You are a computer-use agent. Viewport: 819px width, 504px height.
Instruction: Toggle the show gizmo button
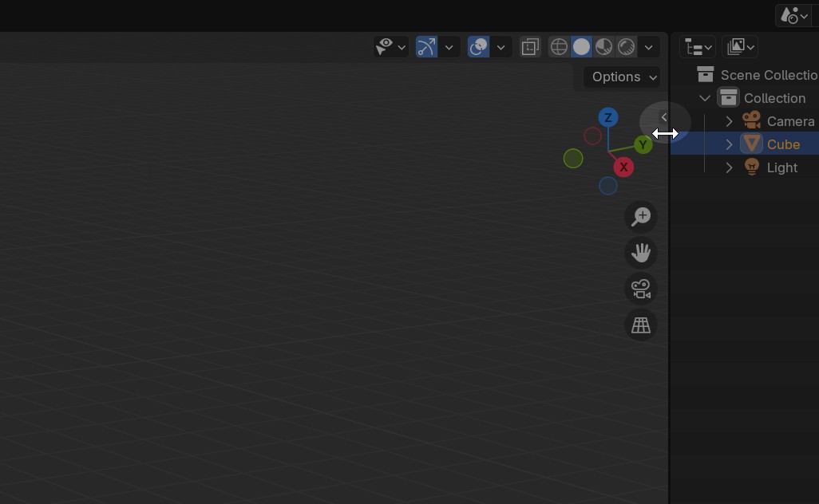(x=426, y=47)
